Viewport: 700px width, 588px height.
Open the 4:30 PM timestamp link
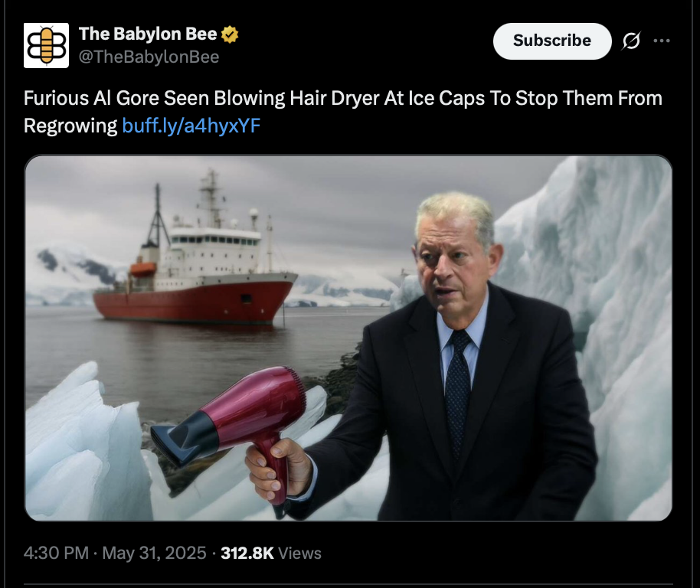point(56,554)
